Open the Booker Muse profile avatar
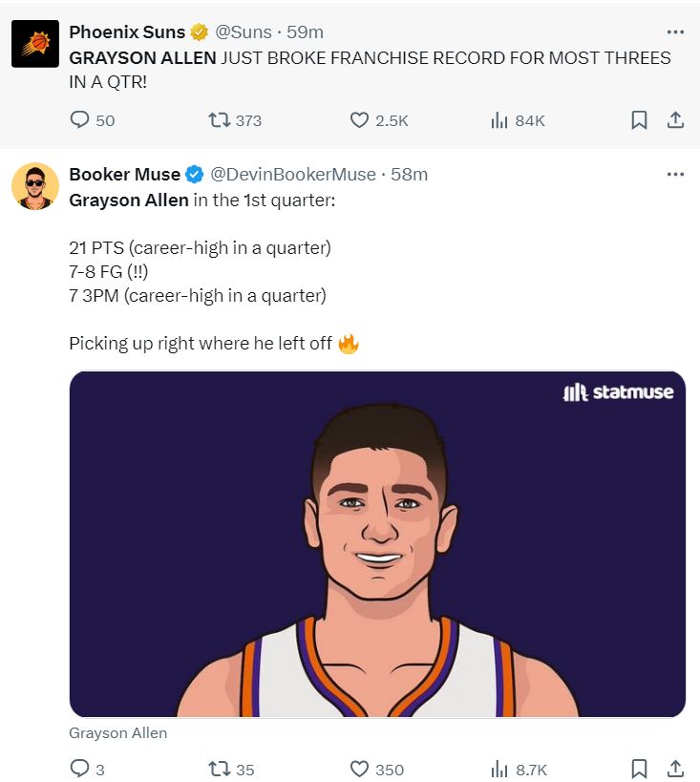Image resolution: width=700 pixels, height=782 pixels. tap(35, 186)
